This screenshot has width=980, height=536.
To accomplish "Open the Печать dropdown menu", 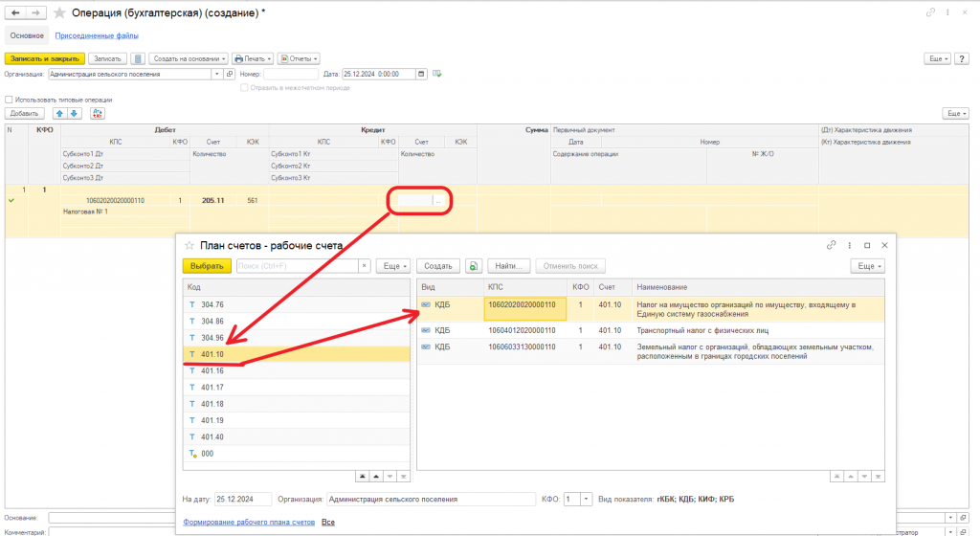I will coord(253,58).
